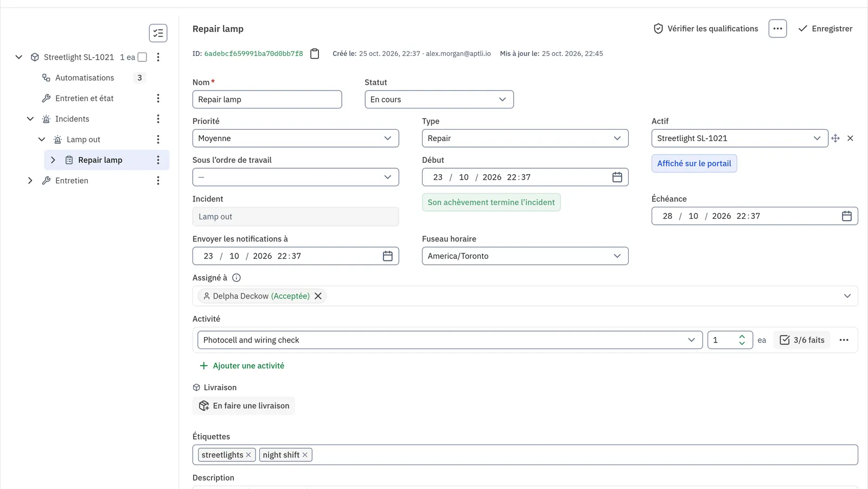The height and width of the screenshot is (489, 868).
Task: Select Entretien et état in the tree
Action: [x=85, y=98]
